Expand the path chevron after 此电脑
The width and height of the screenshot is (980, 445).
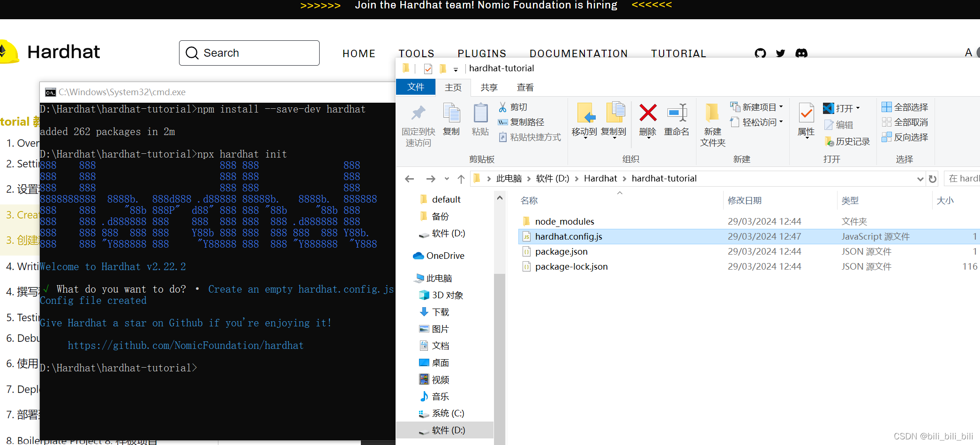tap(529, 179)
